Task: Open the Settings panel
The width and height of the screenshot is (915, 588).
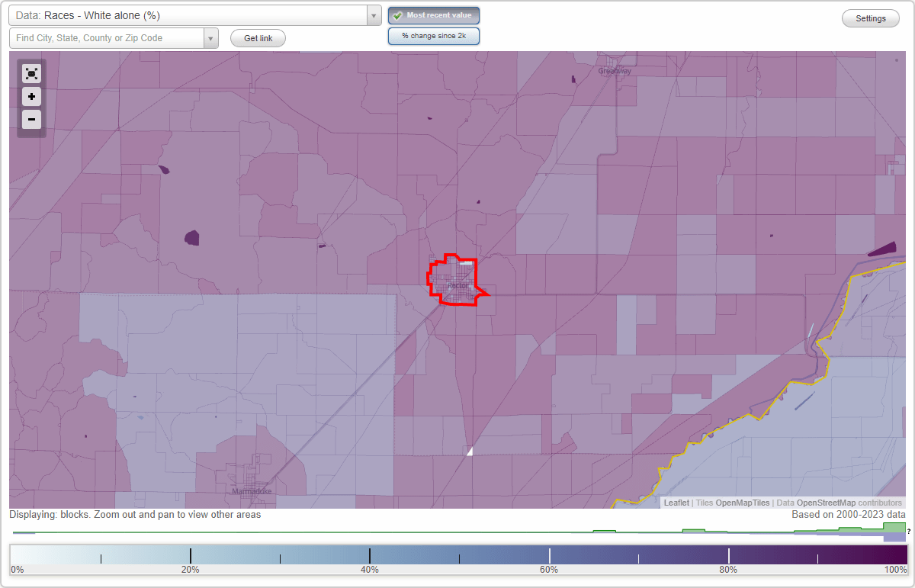Action: tap(870, 18)
